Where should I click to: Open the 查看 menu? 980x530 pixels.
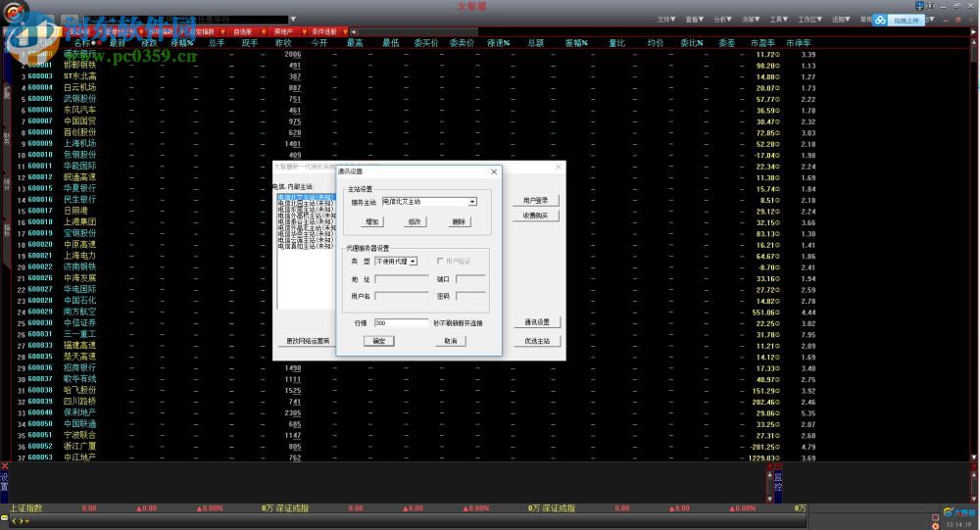tap(694, 20)
